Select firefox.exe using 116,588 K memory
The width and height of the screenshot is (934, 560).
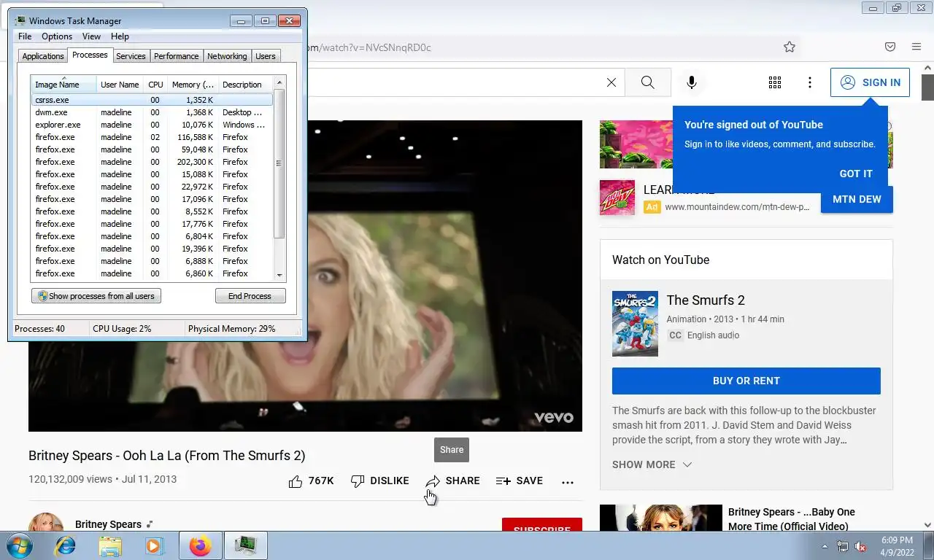152,137
